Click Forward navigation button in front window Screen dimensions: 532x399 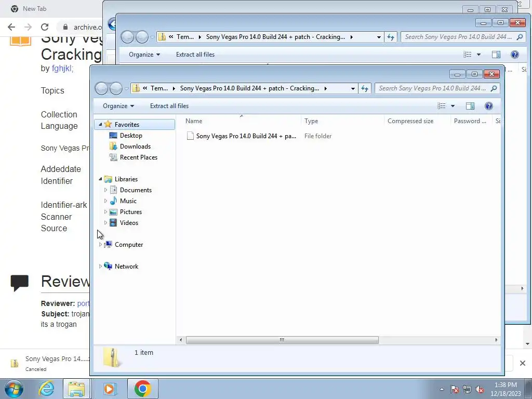tap(116, 88)
